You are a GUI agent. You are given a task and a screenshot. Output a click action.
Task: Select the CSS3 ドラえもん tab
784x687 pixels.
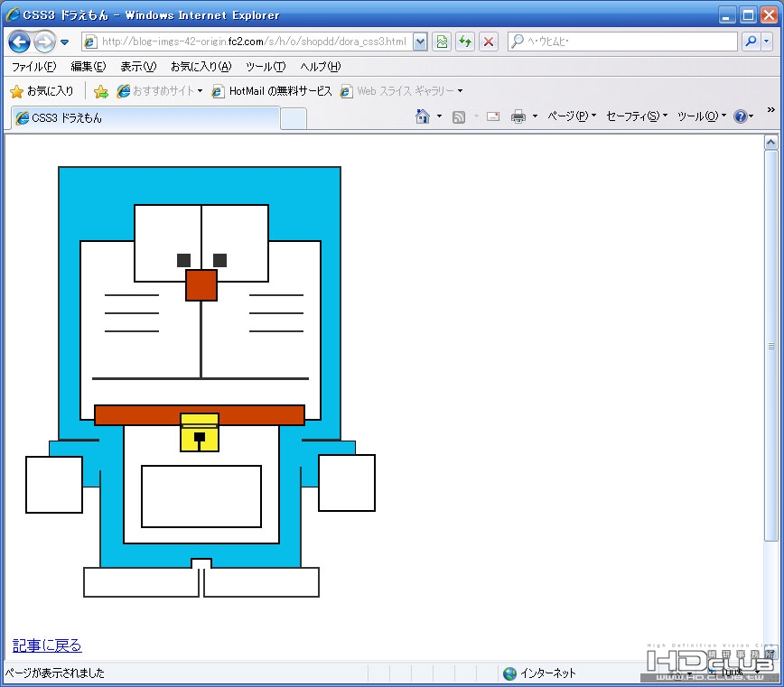point(145,118)
